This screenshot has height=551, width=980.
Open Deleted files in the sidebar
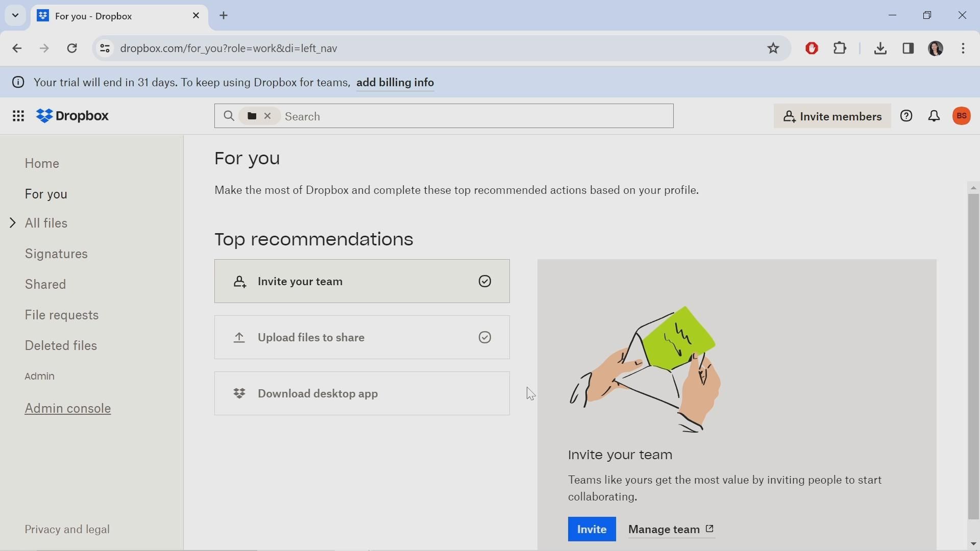61,346
